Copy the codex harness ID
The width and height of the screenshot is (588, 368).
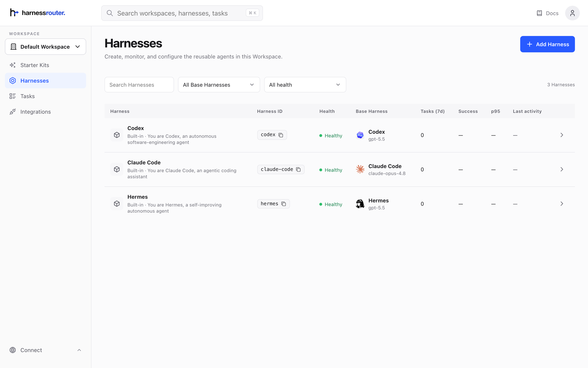click(281, 135)
